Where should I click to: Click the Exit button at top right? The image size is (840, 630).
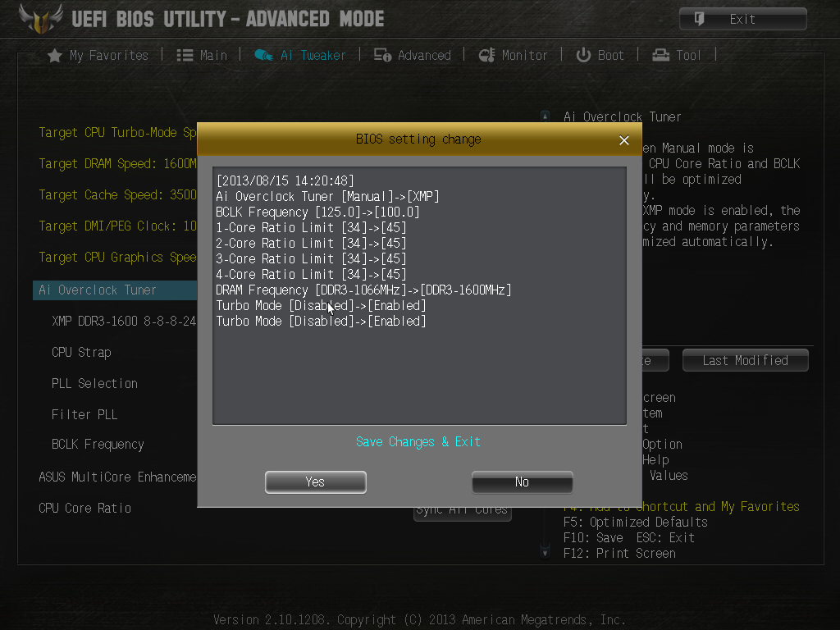pos(743,19)
